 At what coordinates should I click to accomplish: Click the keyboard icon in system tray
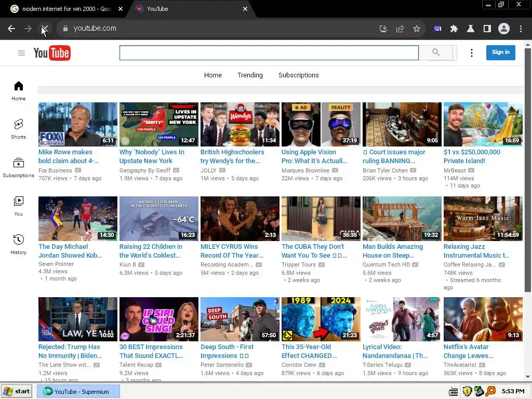(x=453, y=392)
